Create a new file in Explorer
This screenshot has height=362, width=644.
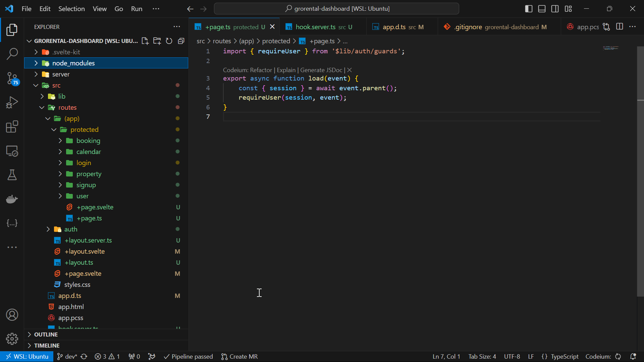pyautogui.click(x=145, y=41)
